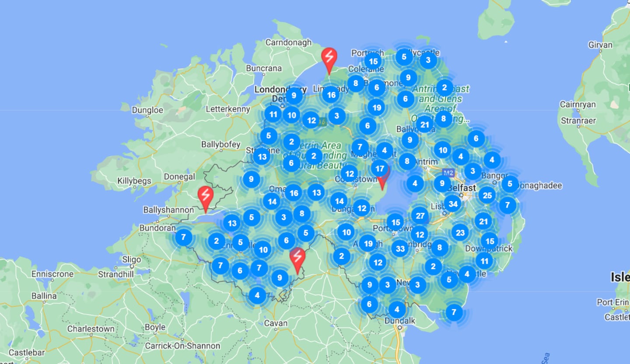
Task: Click the 23 cluster marker
Action: 460,232
